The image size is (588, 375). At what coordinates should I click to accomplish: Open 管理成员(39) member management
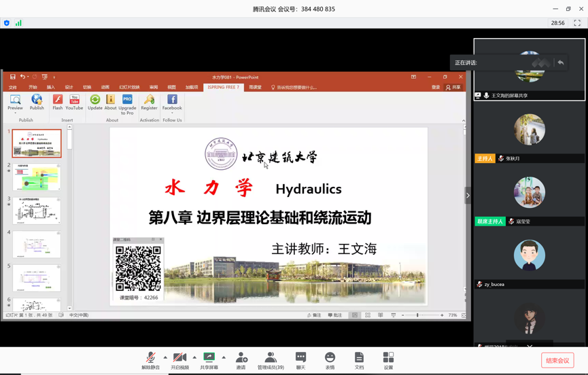pos(271,360)
